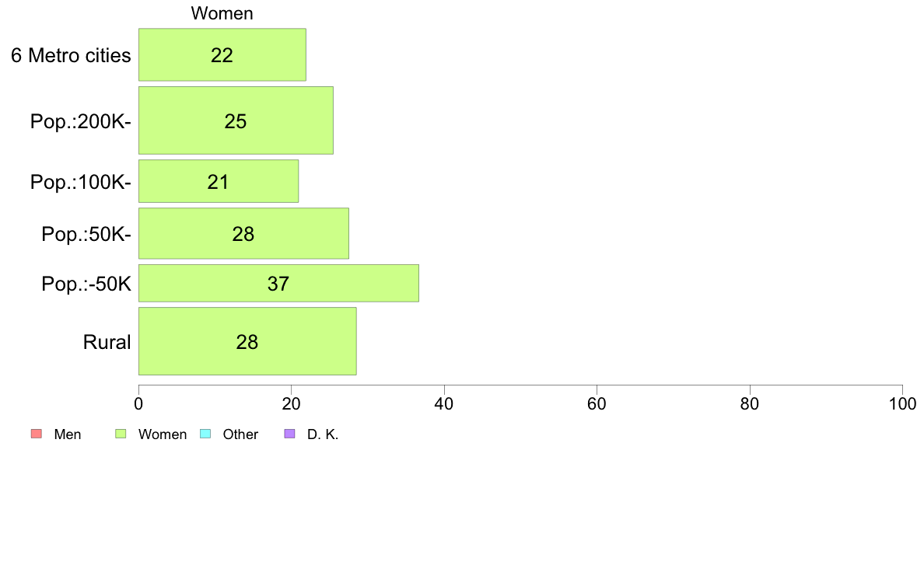This screenshot has width=924, height=572.
Task: Click the Rural category label
Action: pyautogui.click(x=107, y=342)
